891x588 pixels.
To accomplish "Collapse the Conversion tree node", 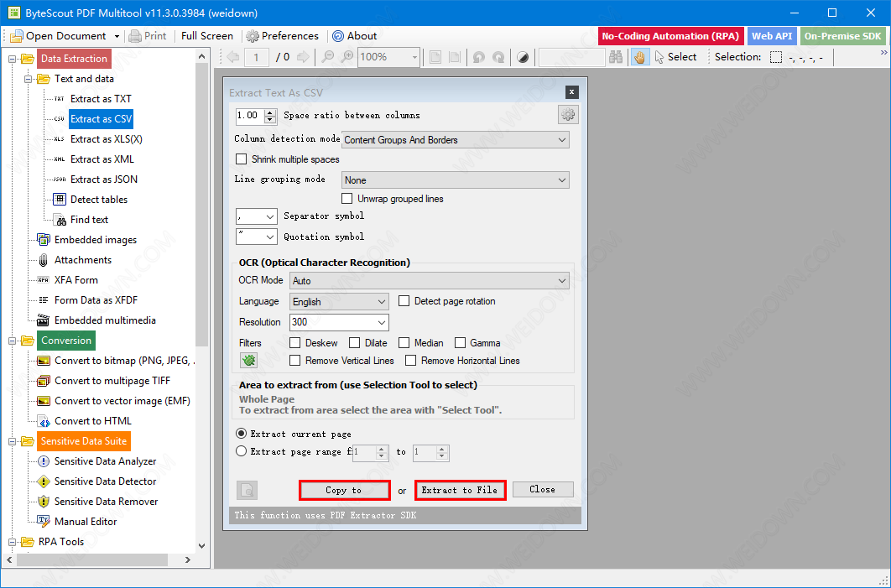I will coord(13,341).
